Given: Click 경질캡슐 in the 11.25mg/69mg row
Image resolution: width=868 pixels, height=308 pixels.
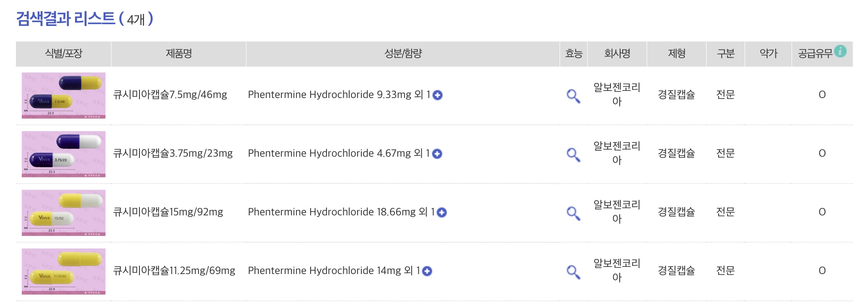Looking at the screenshot, I should pyautogui.click(x=676, y=271).
